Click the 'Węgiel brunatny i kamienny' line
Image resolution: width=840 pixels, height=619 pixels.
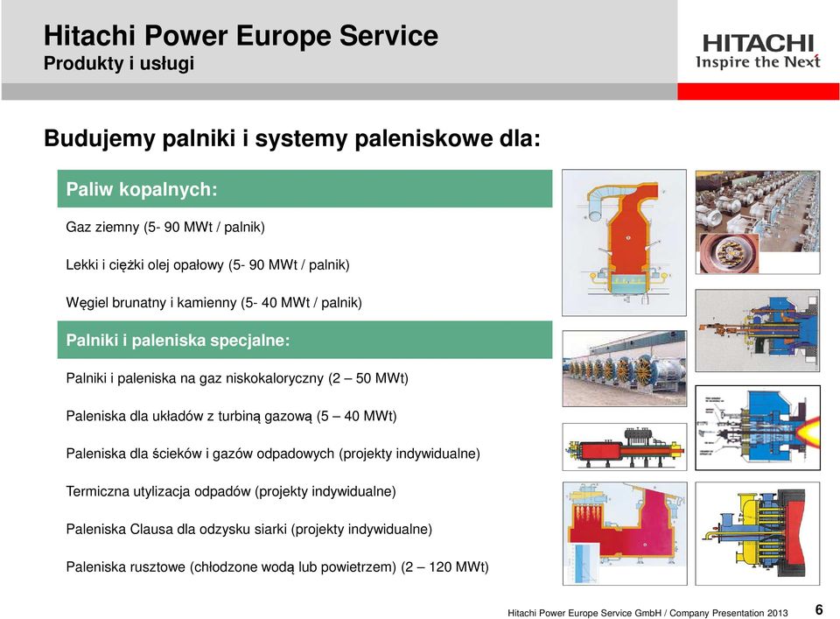[213, 303]
